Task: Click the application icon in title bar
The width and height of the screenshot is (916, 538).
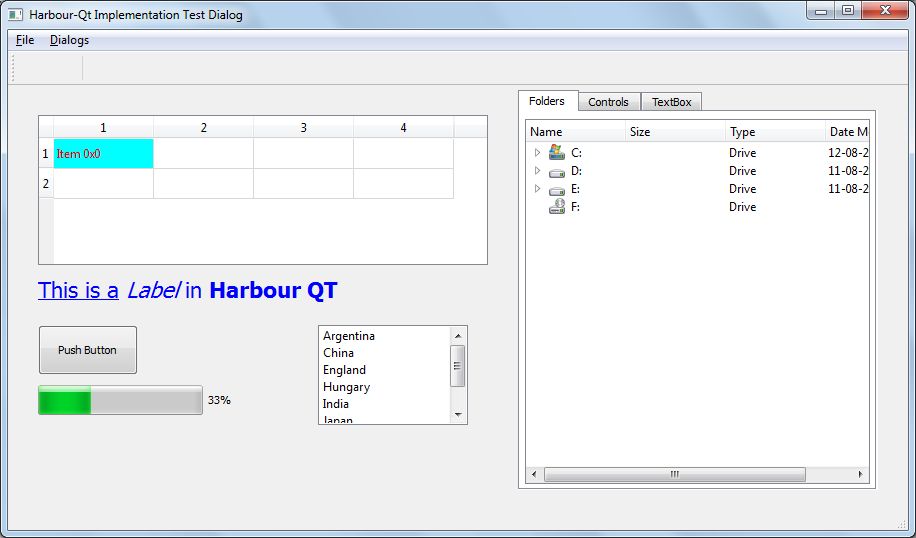Action: (x=15, y=15)
